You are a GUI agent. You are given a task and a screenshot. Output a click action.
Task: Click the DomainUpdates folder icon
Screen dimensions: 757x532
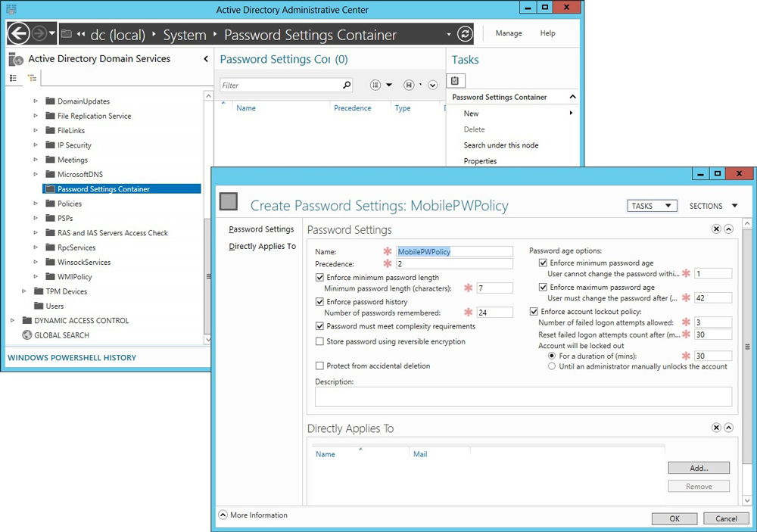50,101
